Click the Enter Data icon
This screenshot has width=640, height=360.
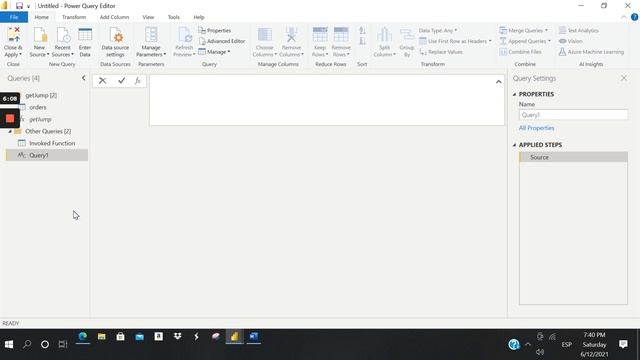point(85,35)
